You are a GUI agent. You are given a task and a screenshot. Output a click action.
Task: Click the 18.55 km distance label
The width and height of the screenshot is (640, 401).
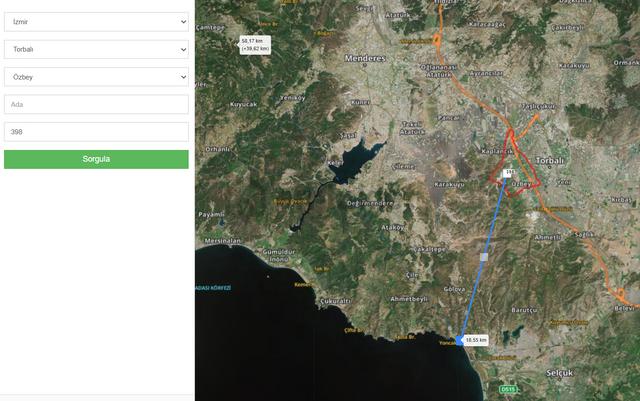[476, 340]
